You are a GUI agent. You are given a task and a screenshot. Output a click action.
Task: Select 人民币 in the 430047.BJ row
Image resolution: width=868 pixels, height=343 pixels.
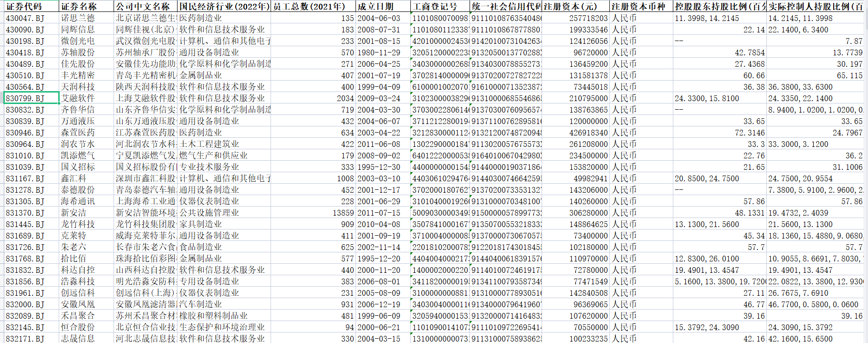click(x=641, y=18)
